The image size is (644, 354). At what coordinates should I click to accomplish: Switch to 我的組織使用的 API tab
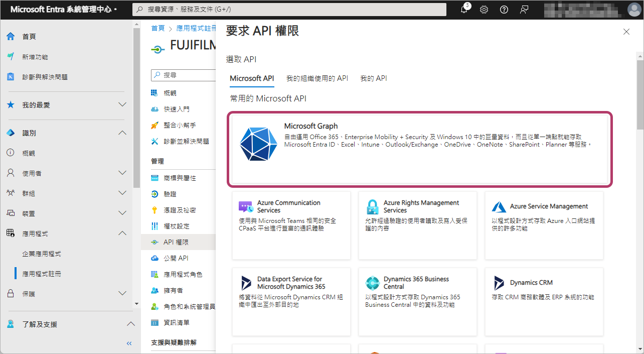tap(317, 78)
